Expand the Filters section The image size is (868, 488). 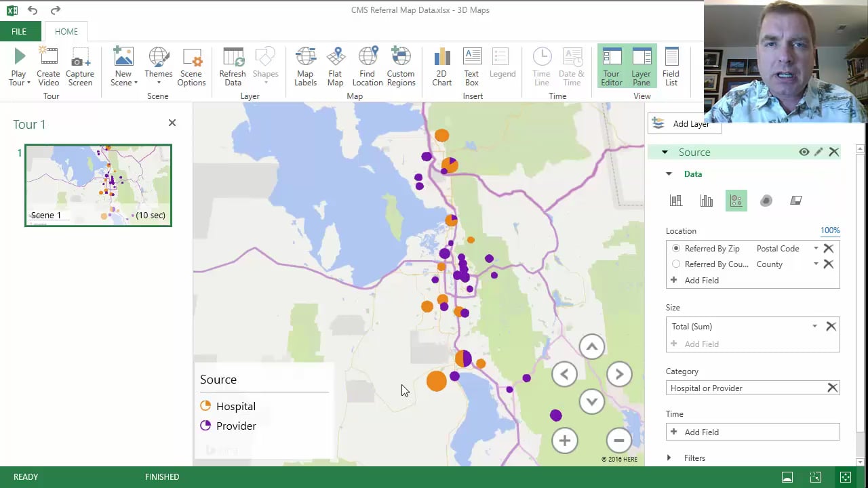click(x=669, y=458)
